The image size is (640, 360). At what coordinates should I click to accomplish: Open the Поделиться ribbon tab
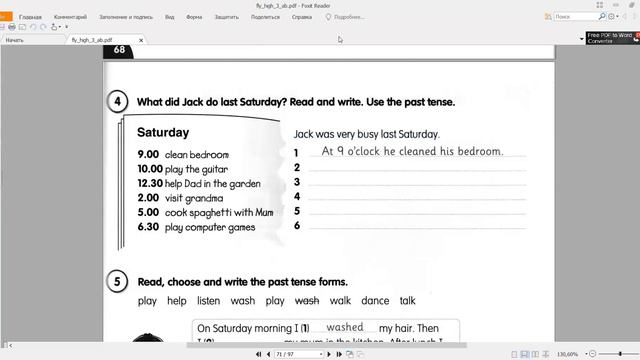pyautogui.click(x=265, y=17)
